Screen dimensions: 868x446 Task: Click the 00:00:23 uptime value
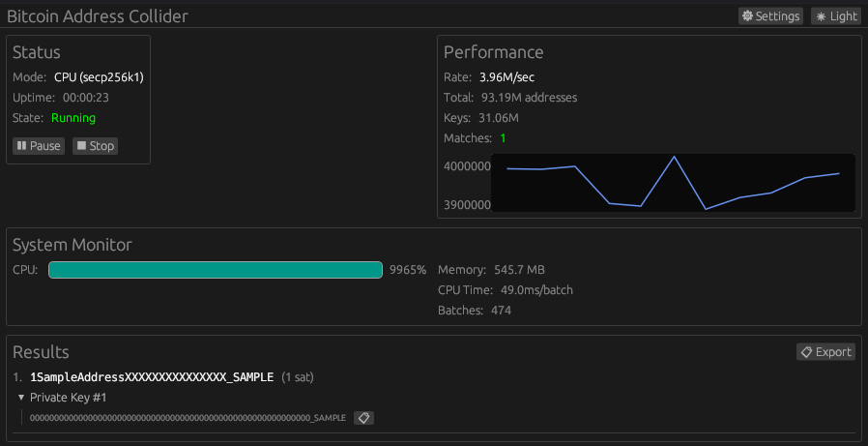[86, 98]
